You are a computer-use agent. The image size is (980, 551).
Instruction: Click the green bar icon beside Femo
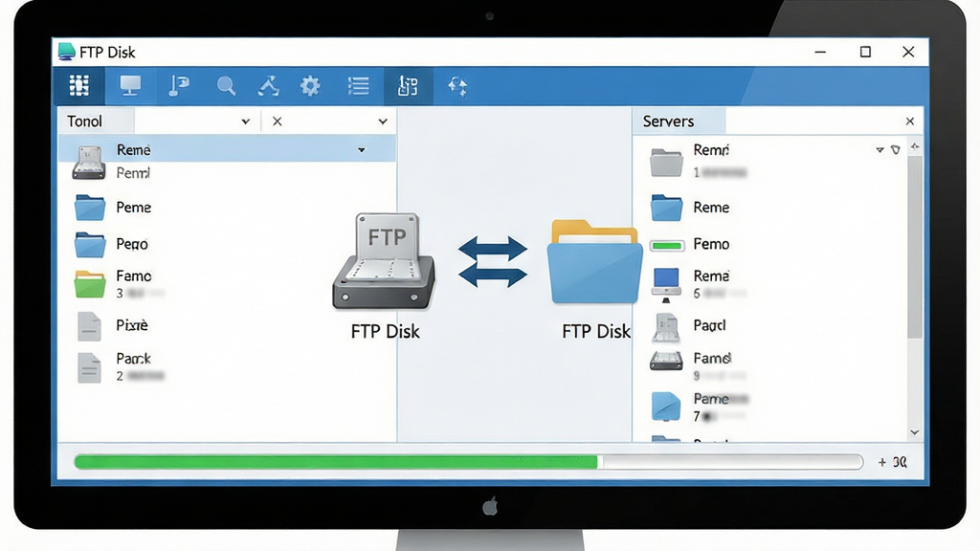tap(666, 246)
